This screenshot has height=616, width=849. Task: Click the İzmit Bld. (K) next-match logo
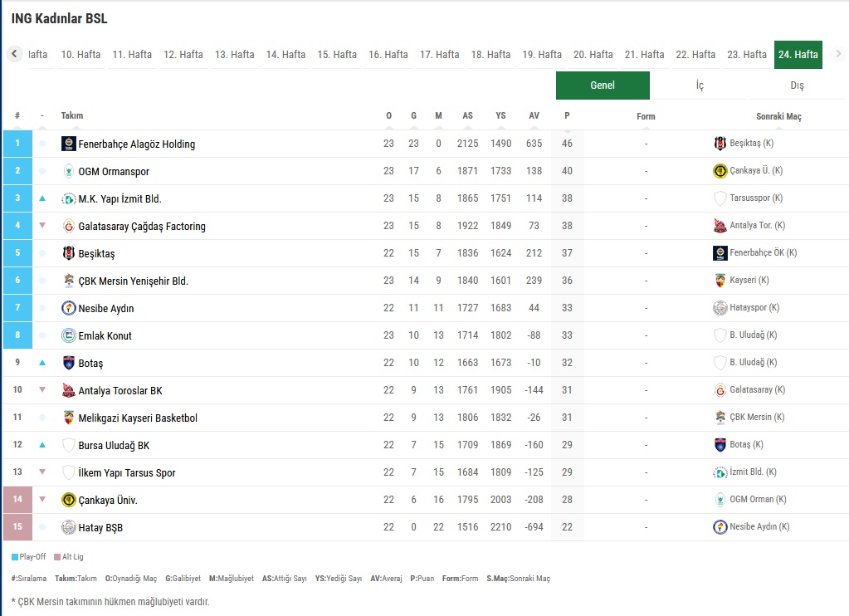tap(720, 472)
